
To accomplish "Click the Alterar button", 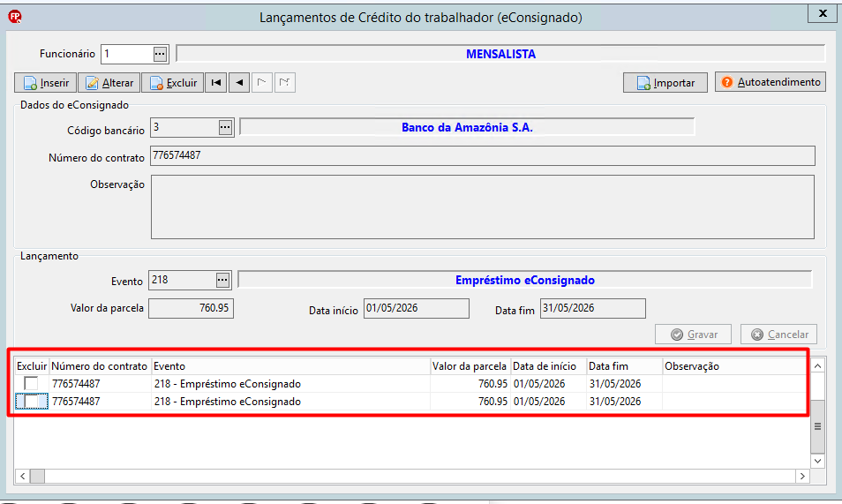I will click(x=109, y=83).
